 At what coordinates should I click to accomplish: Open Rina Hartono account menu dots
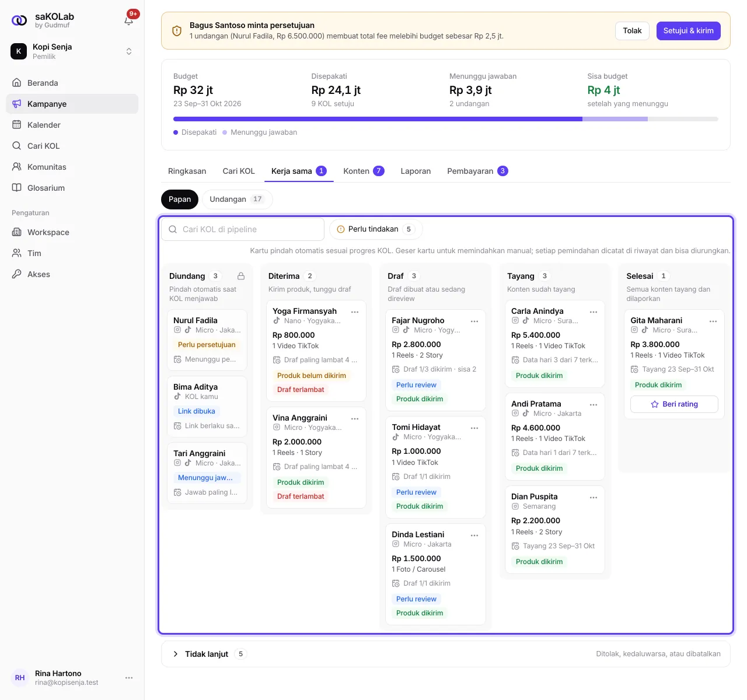129,678
